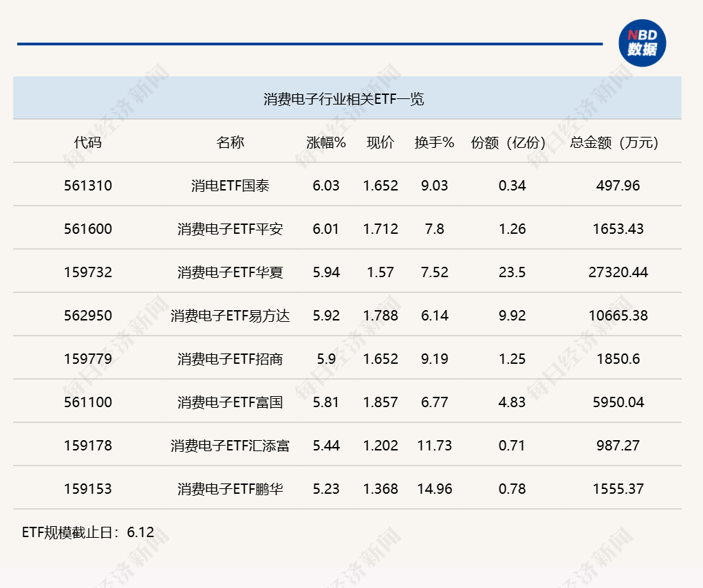Image resolution: width=703 pixels, height=588 pixels.
Task: Select the 代码 column header
Action: 88,142
